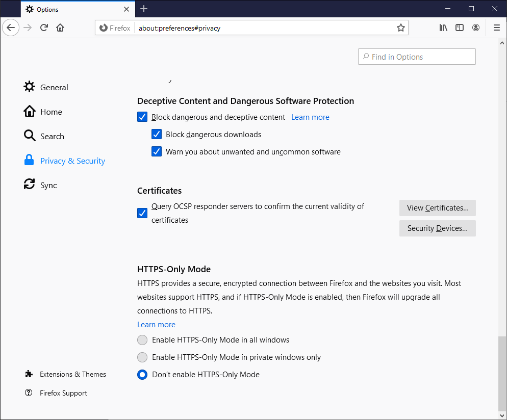Open the hamburger application menu
Viewport: 507px width, 420px height.
pyautogui.click(x=496, y=28)
